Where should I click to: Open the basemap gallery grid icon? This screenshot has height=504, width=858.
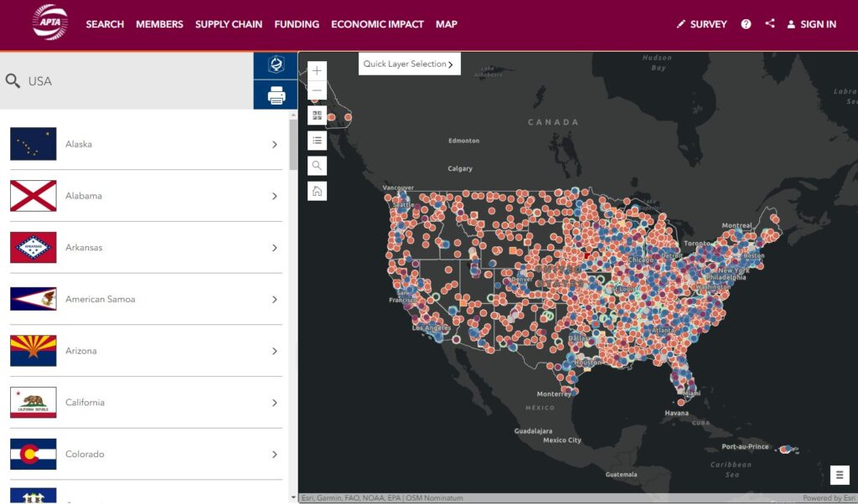(317, 116)
